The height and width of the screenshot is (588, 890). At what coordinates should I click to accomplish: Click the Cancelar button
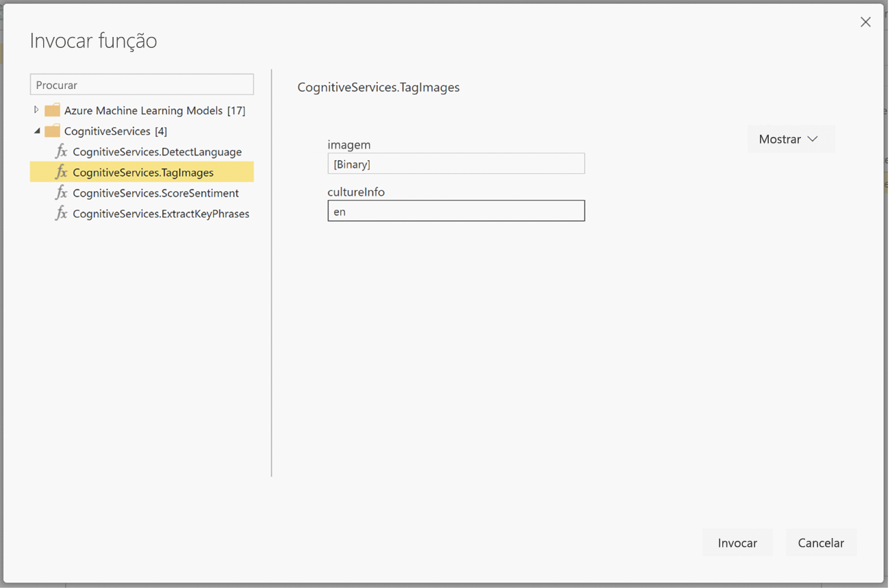(x=821, y=542)
